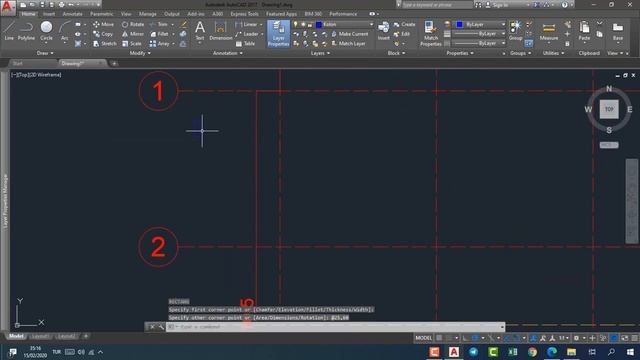Expand the Annotation panel
Screen dimensions: 640x360
click(228, 53)
